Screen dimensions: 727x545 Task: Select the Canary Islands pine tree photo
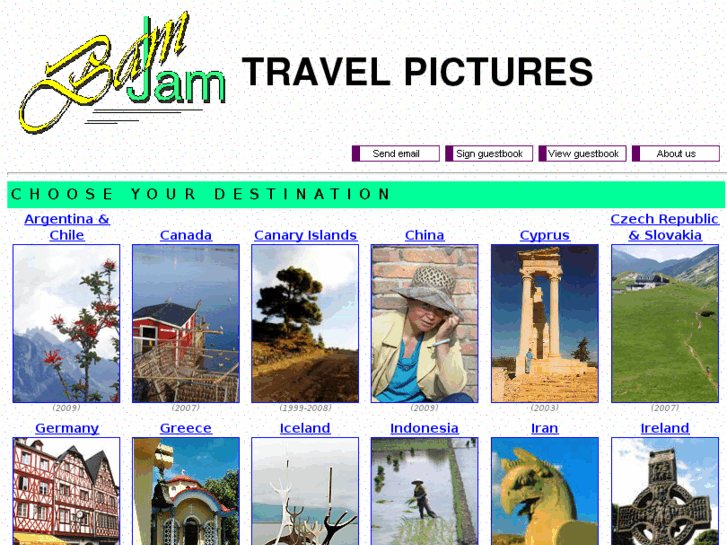point(305,323)
